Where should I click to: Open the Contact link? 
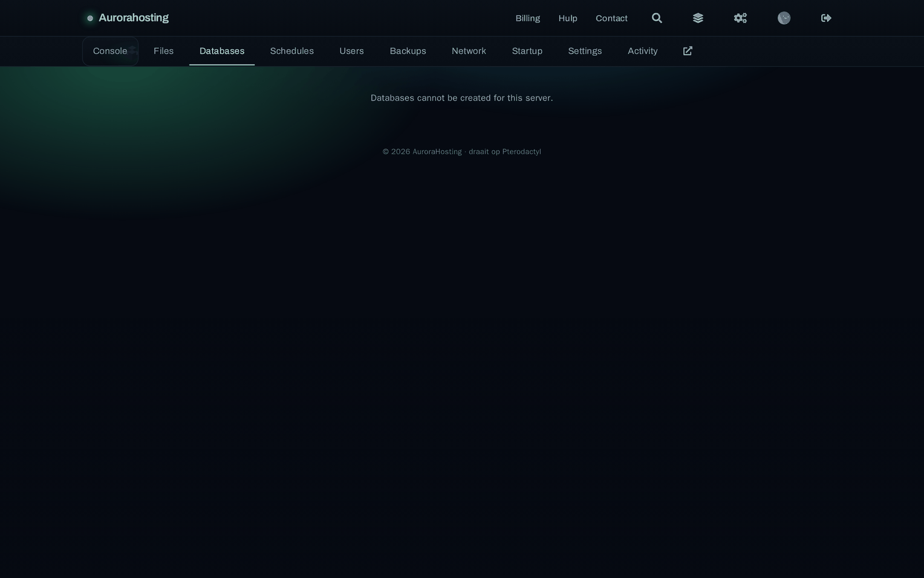tap(612, 18)
